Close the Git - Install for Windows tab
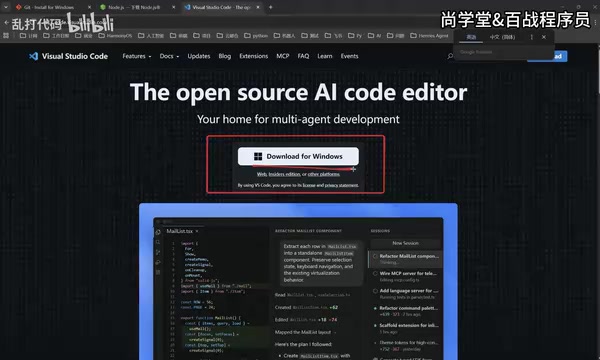This screenshot has width=600, height=360. point(90,7)
